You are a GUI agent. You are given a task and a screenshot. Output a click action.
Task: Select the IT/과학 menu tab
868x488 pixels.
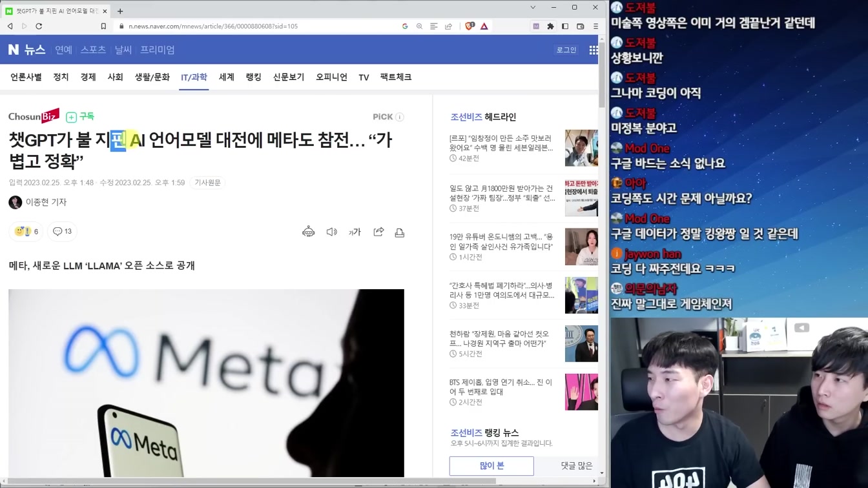point(194,77)
